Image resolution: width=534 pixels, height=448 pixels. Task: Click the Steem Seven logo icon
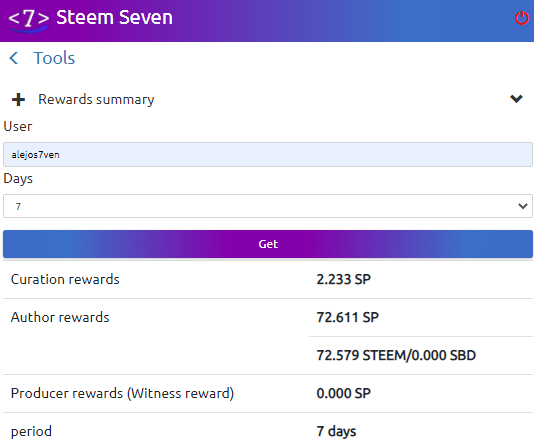point(29,20)
